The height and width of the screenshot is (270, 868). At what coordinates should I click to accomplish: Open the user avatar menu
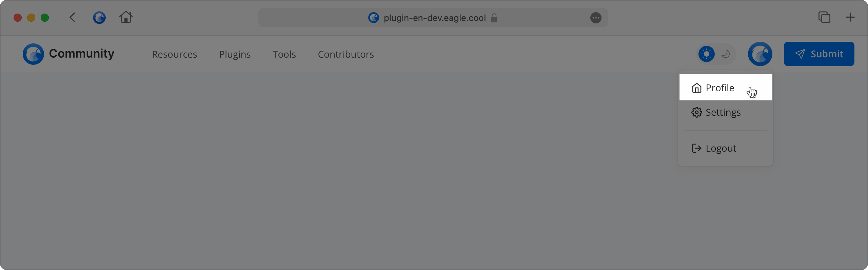click(760, 54)
